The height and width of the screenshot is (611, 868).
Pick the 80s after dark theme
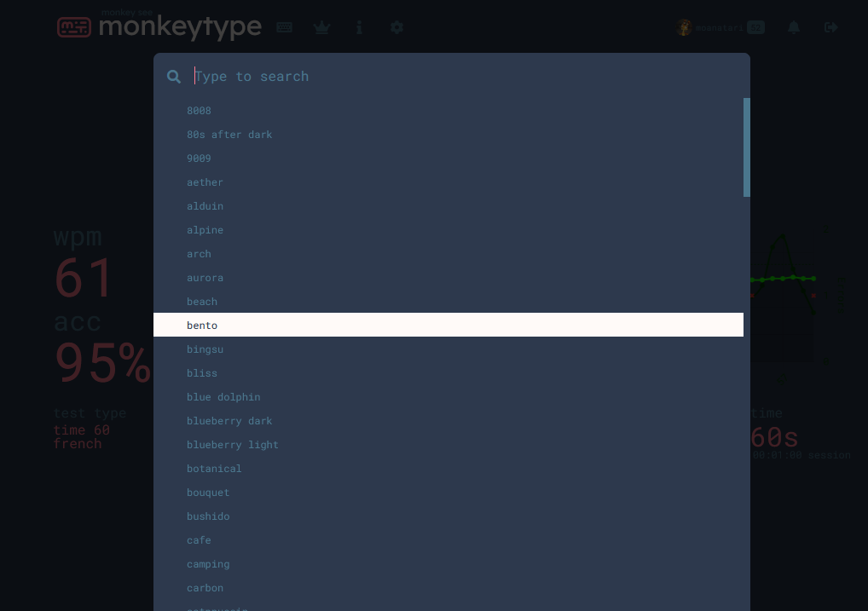coord(229,134)
